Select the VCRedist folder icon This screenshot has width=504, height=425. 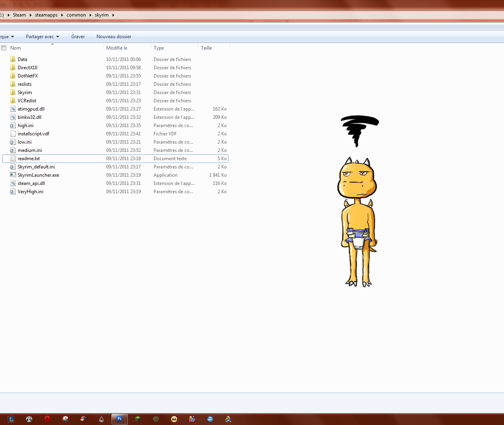point(13,101)
